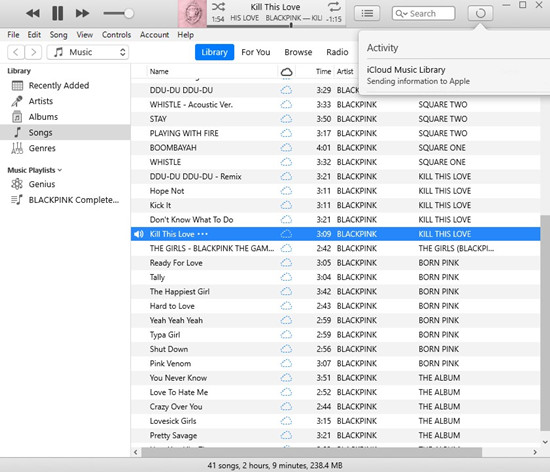Image resolution: width=550 pixels, height=472 pixels.
Task: Open the search magnifier options dropdown
Action: pos(401,13)
